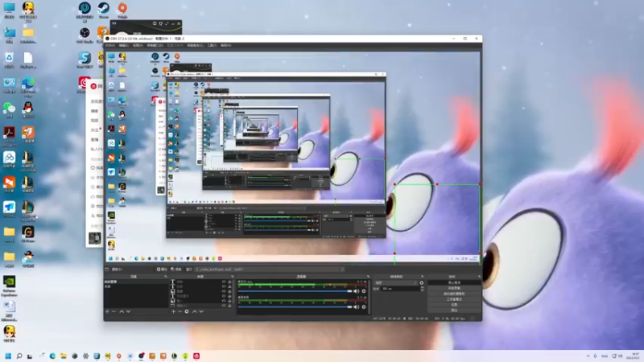Open Microsoft Edge desktop shortcut
Viewport: 644px width, 362px height.
(28, 86)
